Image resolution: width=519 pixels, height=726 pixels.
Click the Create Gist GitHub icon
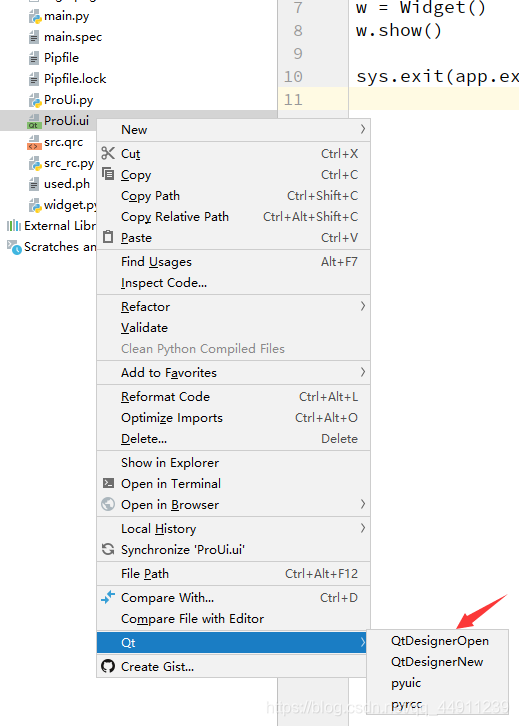pyautogui.click(x=108, y=666)
